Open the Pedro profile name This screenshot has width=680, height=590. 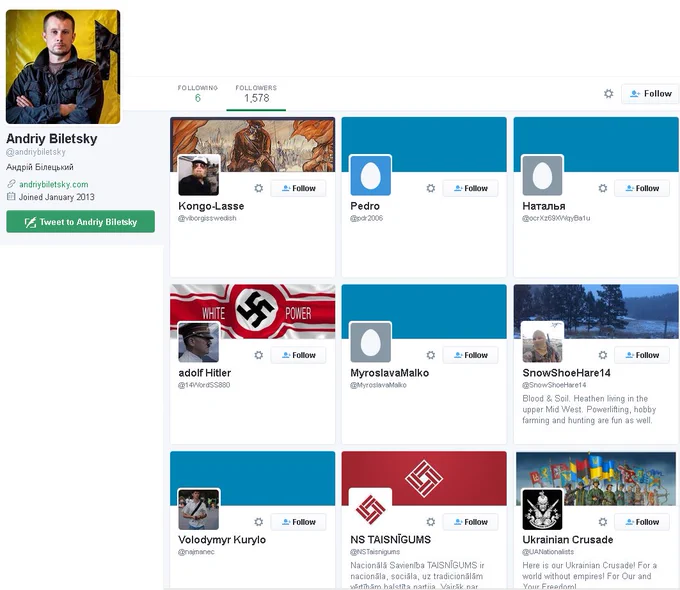click(365, 206)
